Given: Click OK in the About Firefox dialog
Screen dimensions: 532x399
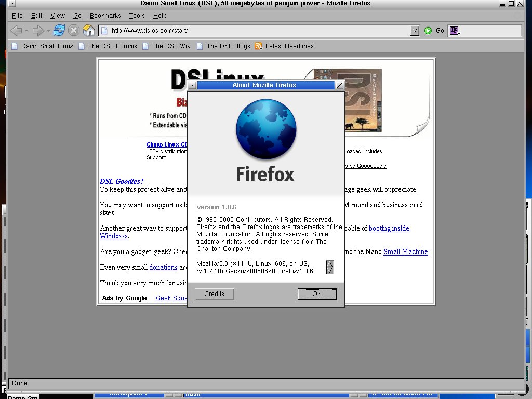Looking at the screenshot, I should click(x=317, y=294).
